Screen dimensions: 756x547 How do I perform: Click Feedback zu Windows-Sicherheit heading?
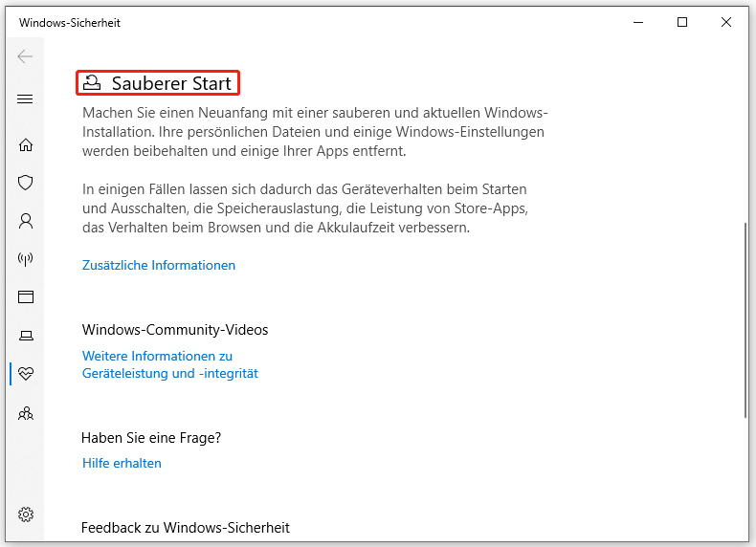[x=185, y=528]
